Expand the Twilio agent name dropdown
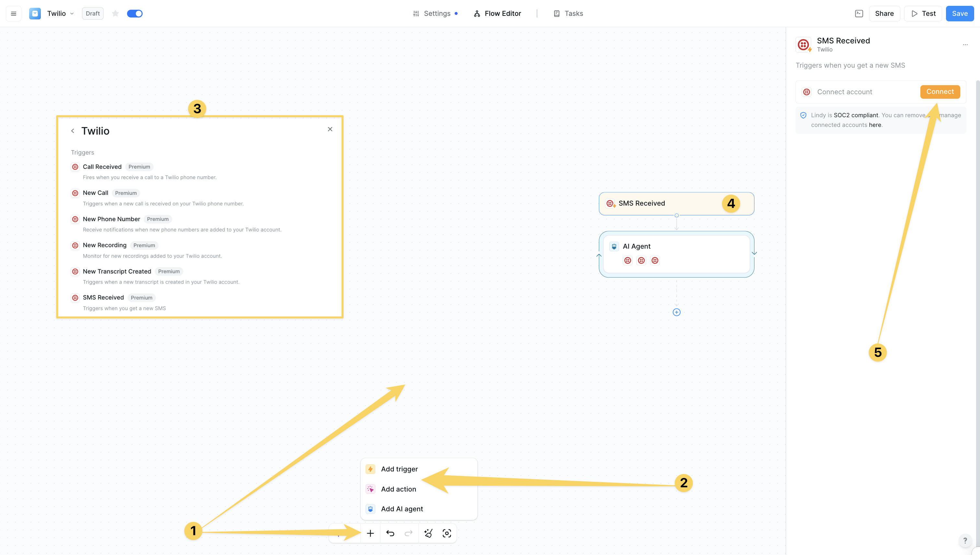Viewport: 980px width, 555px height. (x=72, y=14)
